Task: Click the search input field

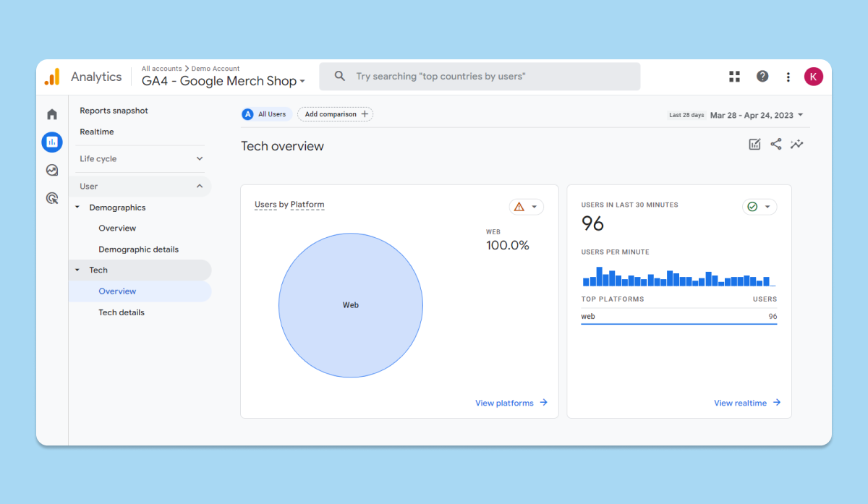Action: click(x=480, y=77)
